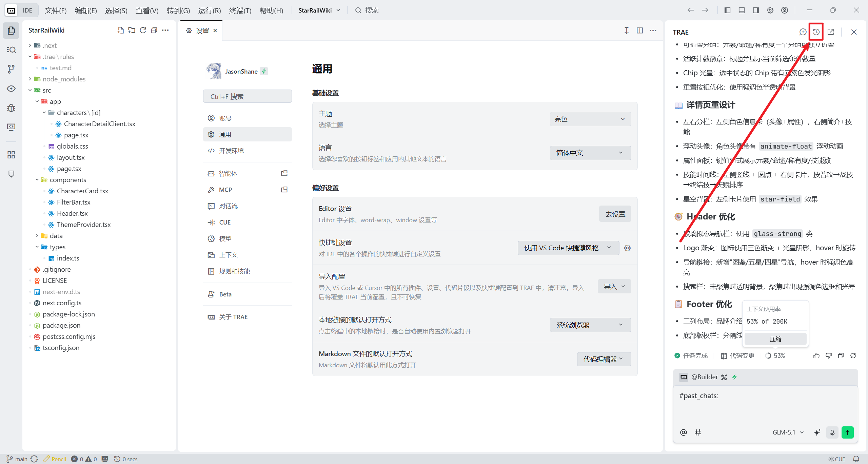Click the 导入 configuration button
This screenshot has width=868, height=464.
click(614, 287)
